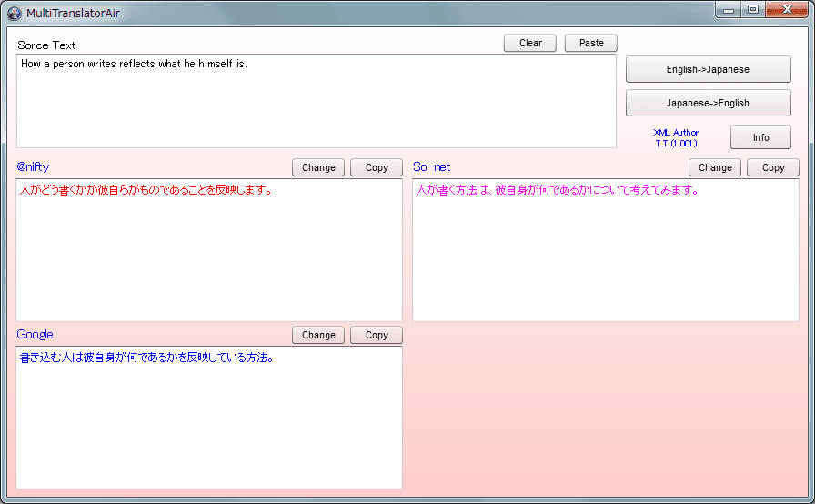The image size is (815, 504).
Task: Paste clipboard into source text
Action: 591,43
